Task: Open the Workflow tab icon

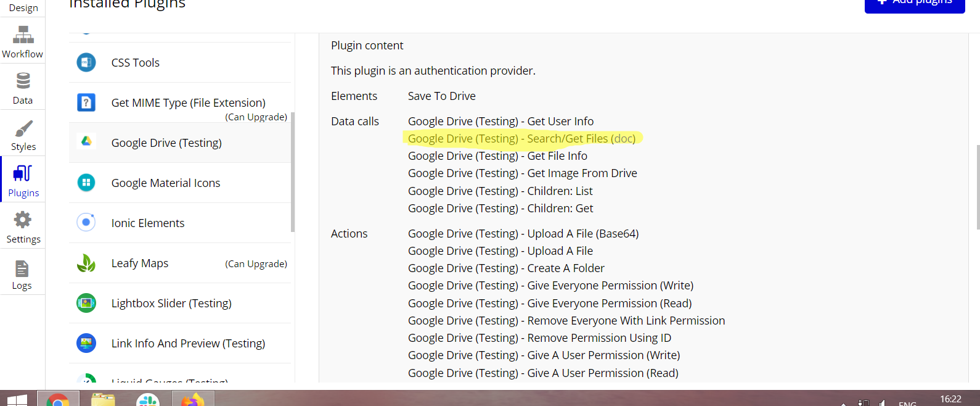Action: click(23, 35)
